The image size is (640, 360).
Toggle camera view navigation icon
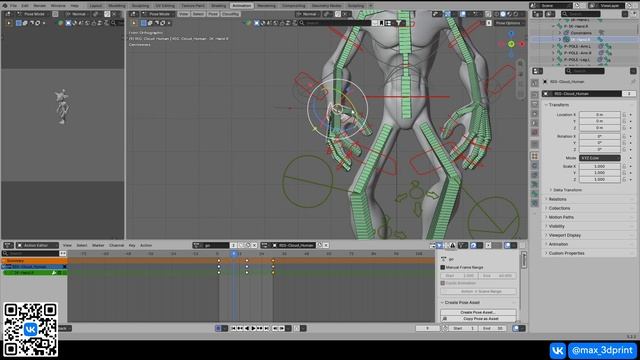tap(520, 84)
